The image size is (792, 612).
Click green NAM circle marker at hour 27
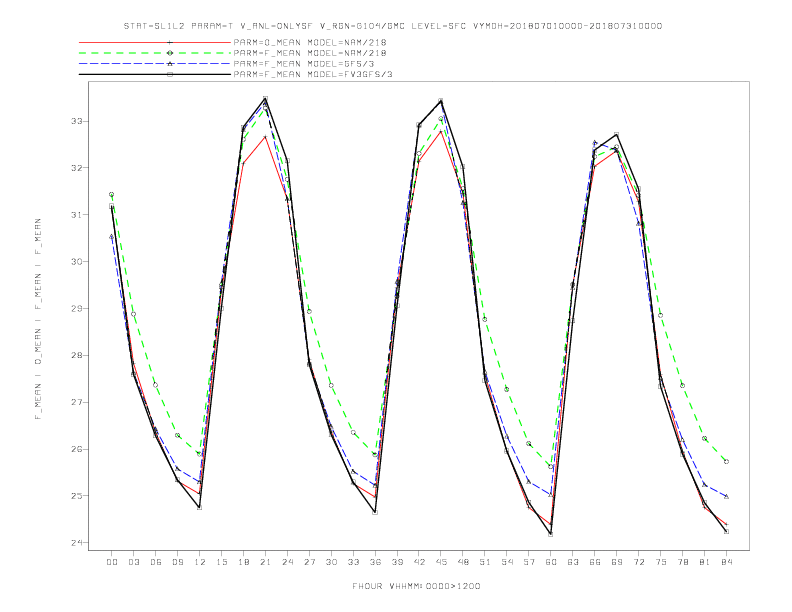(309, 312)
